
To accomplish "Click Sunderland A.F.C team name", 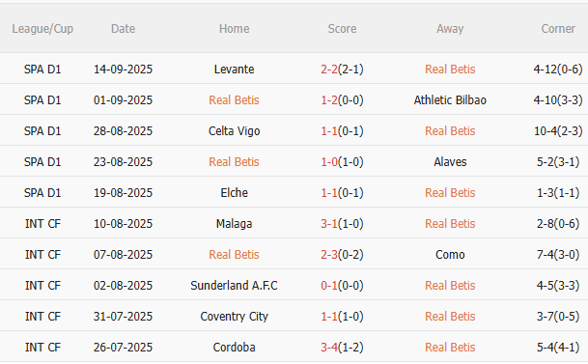I will [234, 286].
